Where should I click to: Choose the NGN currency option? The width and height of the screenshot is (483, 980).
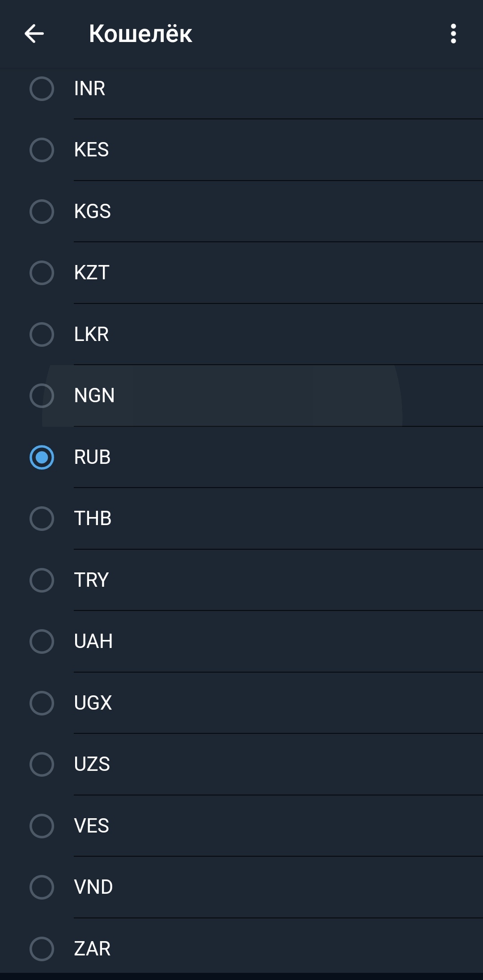[42, 395]
